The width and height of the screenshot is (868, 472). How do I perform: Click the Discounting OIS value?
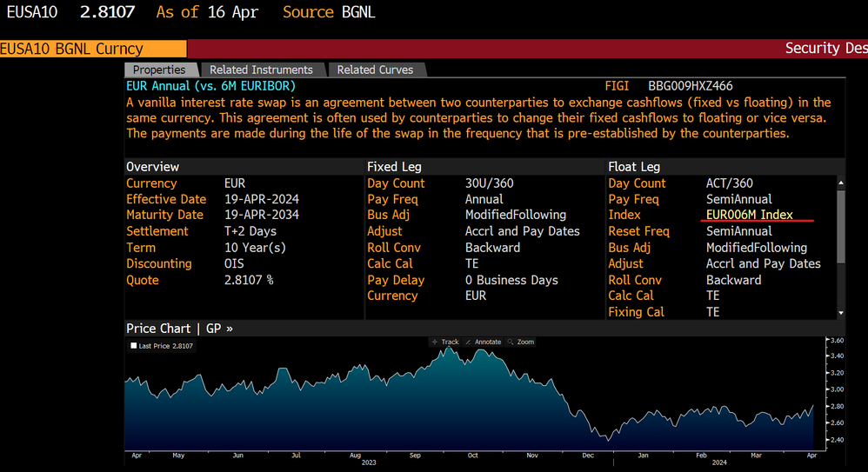[x=234, y=263]
